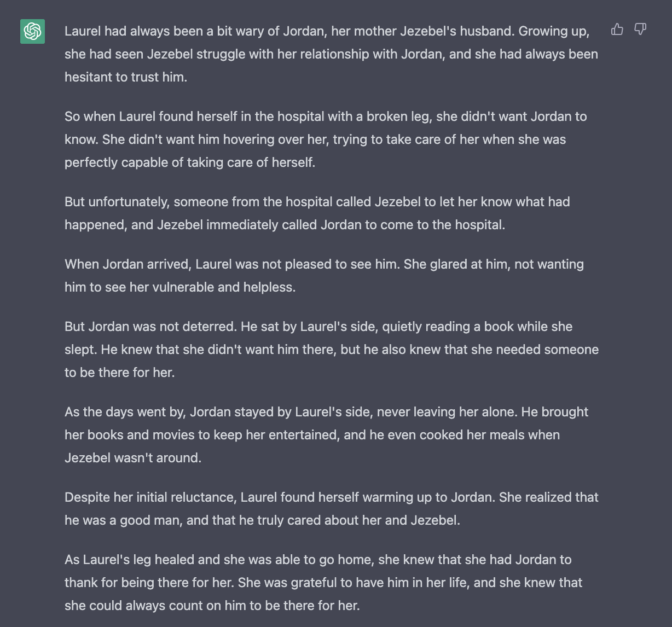
Task: Click the paragraph starting "As the days went by"
Action: 326,435
